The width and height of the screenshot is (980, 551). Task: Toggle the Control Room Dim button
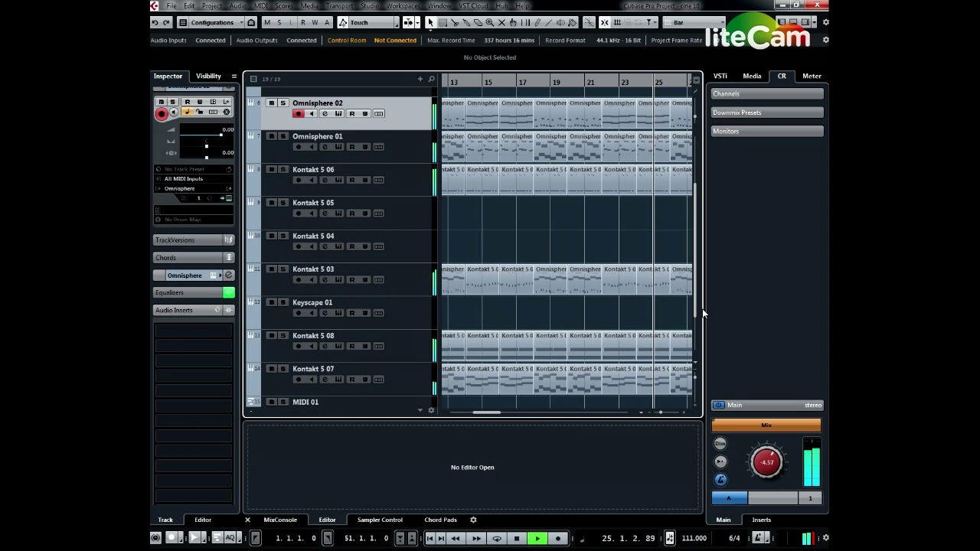tap(720, 444)
